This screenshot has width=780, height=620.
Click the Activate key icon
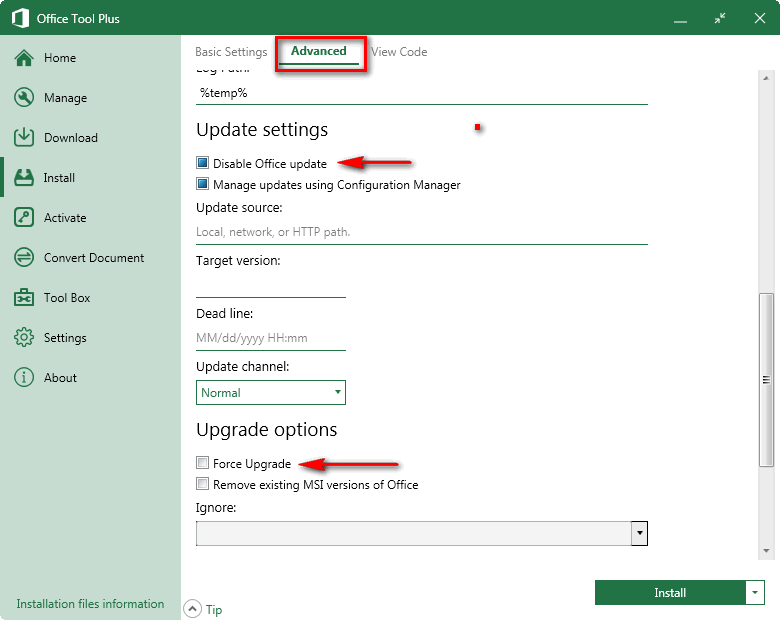pos(24,217)
